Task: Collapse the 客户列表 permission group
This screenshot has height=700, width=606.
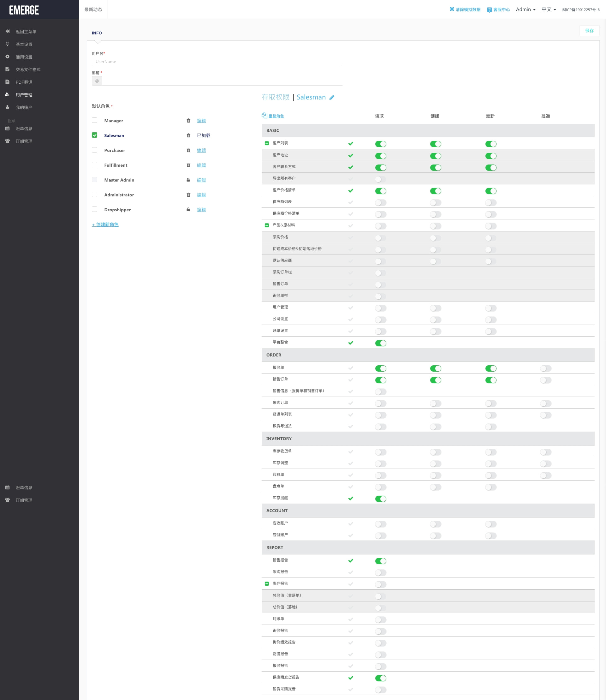Action: click(266, 143)
